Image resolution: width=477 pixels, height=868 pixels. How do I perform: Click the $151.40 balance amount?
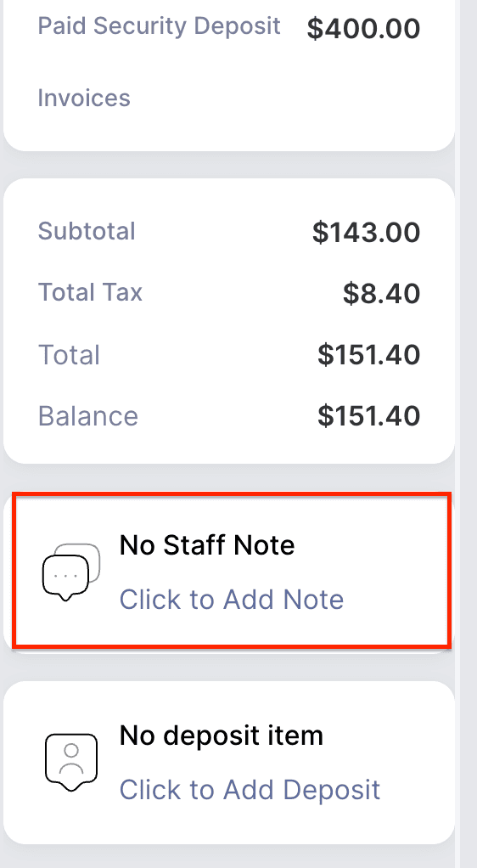tap(368, 416)
